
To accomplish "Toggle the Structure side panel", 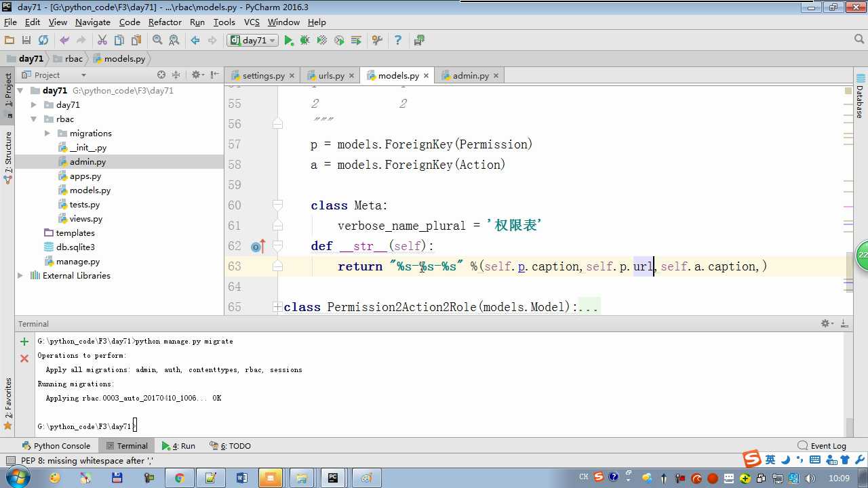I will 8,158.
